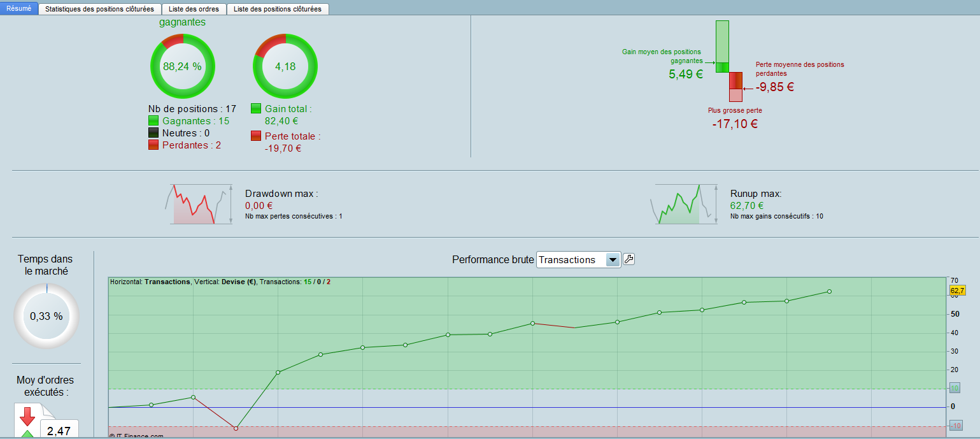Click the yellow 62,7 value label

pos(957,291)
